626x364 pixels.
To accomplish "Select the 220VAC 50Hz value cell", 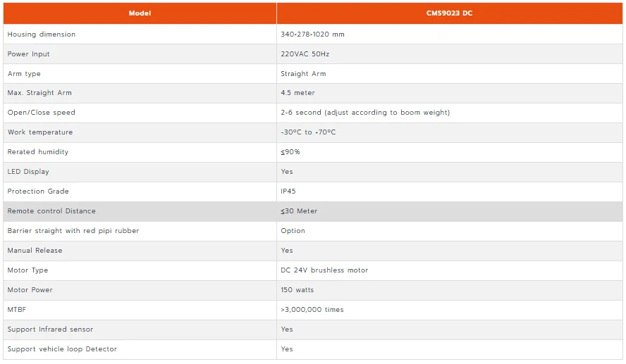I will [450, 54].
